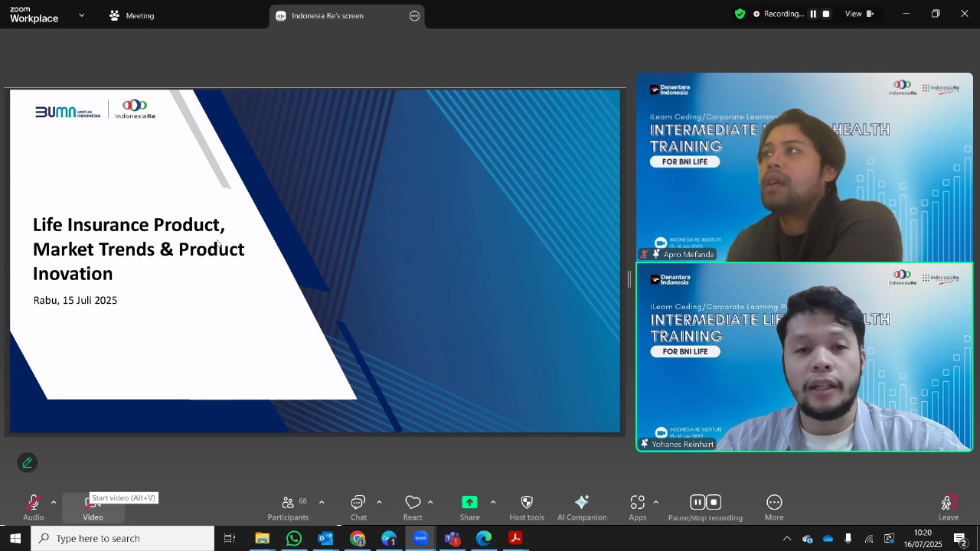Viewport: 980px width, 551px height.
Task: Start video with the Video button
Action: coord(93,508)
